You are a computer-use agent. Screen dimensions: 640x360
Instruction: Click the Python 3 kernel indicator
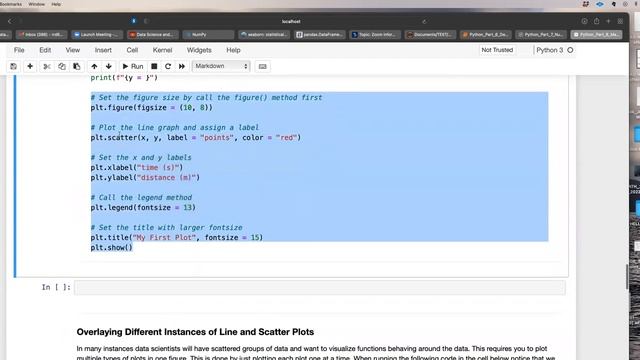tap(554, 50)
